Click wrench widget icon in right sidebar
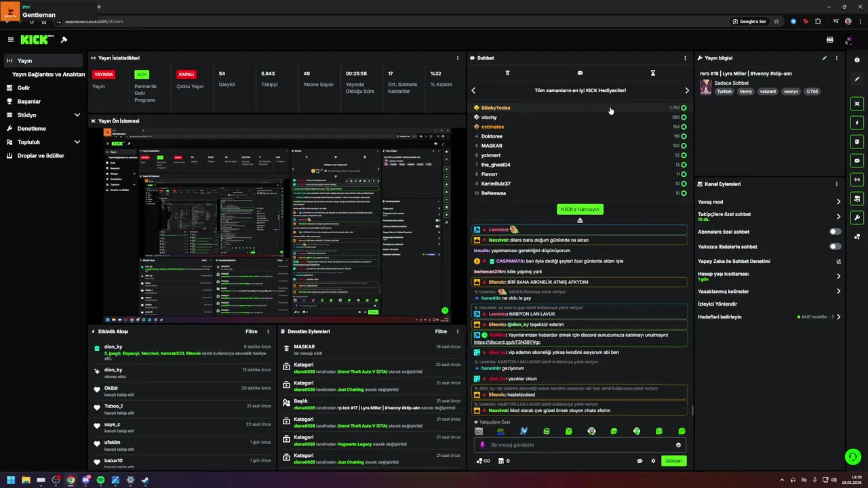The image size is (868, 488). [x=857, y=218]
